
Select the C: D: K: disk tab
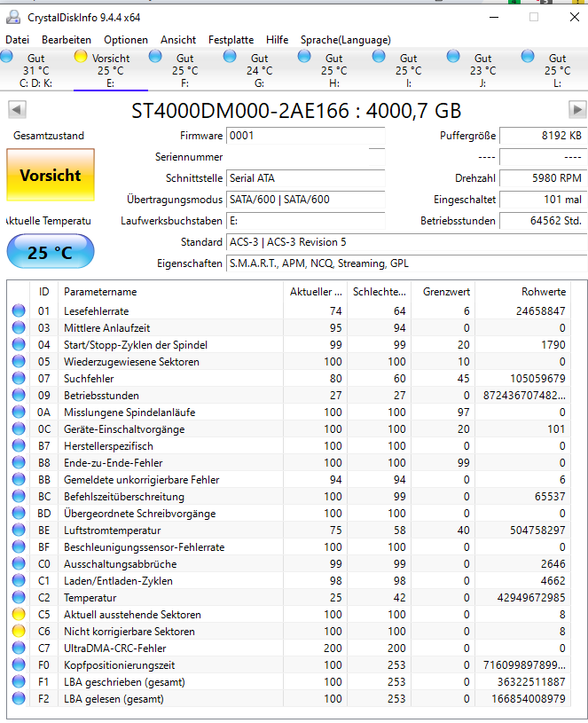(x=36, y=71)
